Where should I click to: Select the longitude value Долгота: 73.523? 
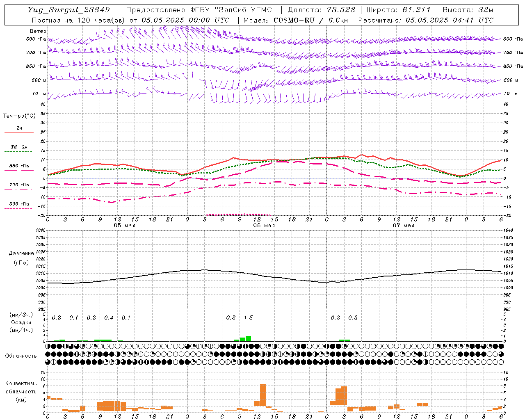point(322,10)
